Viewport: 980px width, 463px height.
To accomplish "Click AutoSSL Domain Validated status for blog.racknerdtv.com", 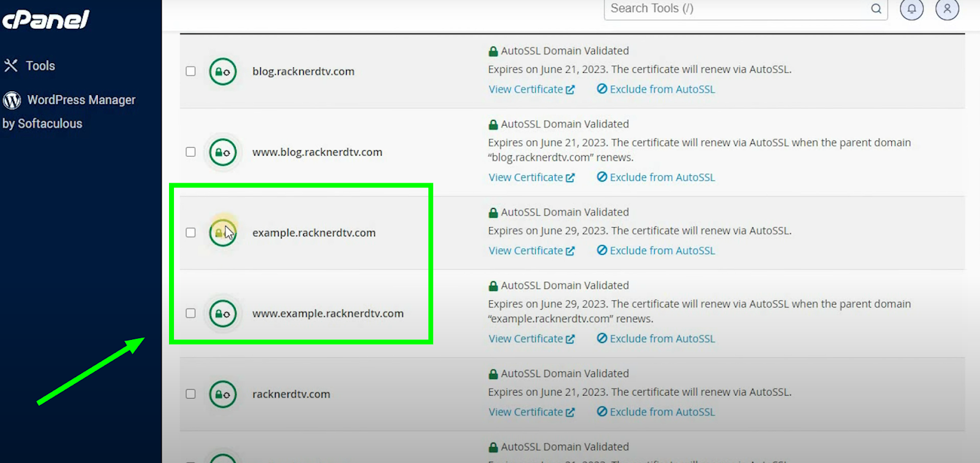I will click(x=559, y=51).
